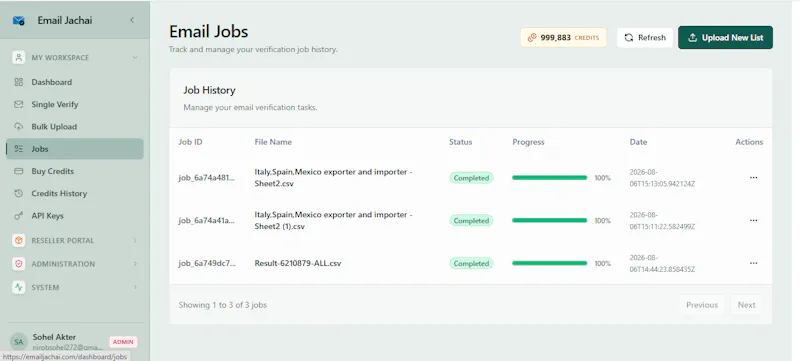Click Showing 1 to 3 of 3 jobs text
800x361 pixels.
point(222,305)
